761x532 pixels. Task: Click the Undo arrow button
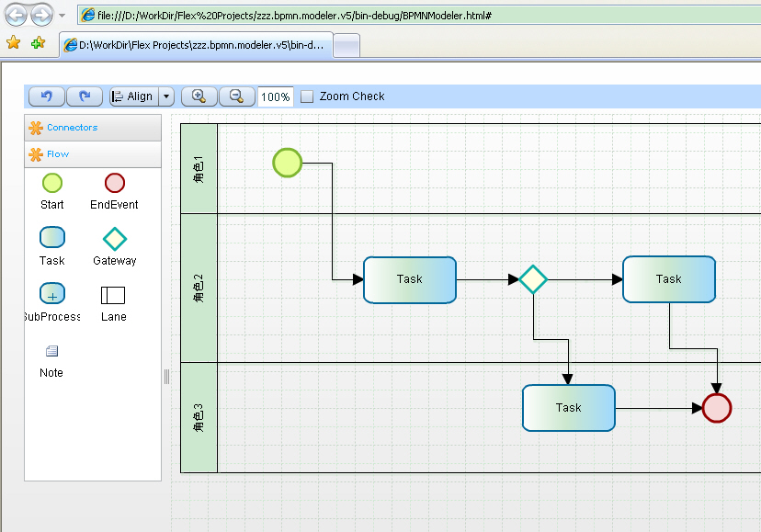tap(47, 96)
